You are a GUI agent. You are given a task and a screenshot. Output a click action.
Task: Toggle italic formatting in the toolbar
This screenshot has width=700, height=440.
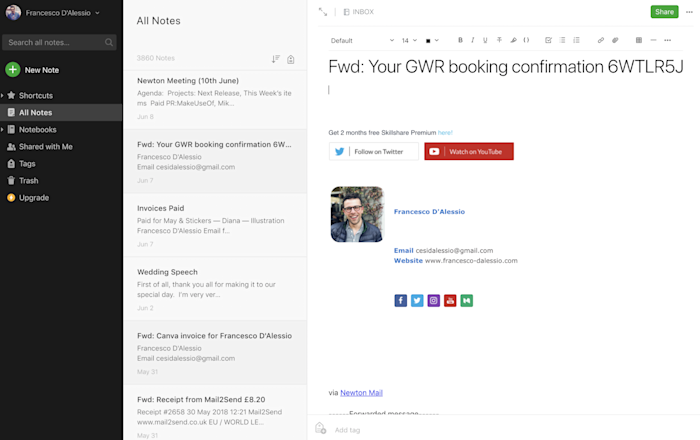tap(472, 40)
